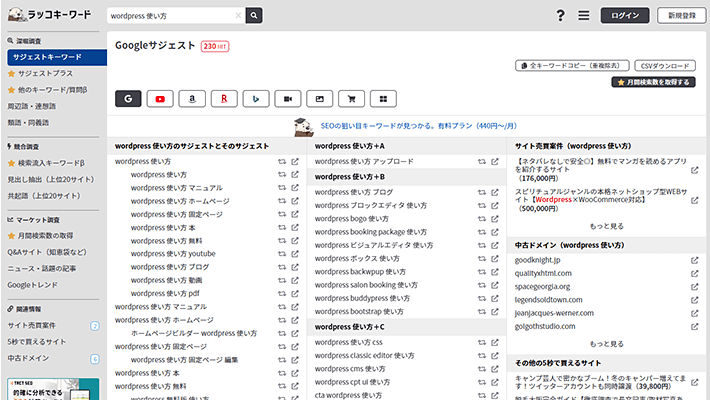This screenshot has width=710, height=400.
Task: Open Q&Aサイト（知恵袋など） in the sidebar
Action: (47, 252)
